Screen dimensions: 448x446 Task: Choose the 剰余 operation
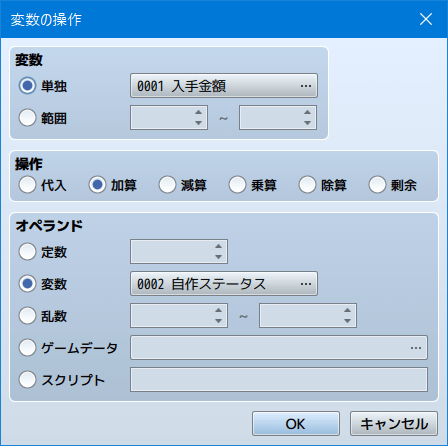[x=377, y=185]
